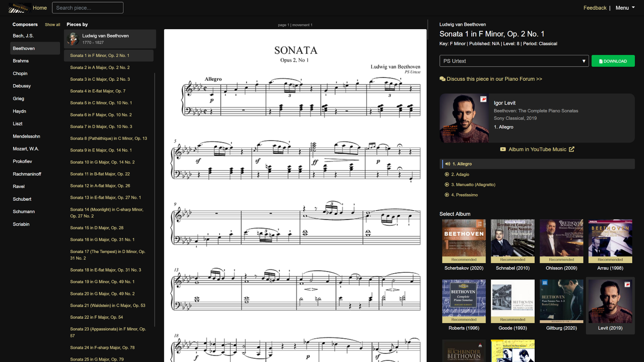Open the Feedback page from the top bar

[595, 7]
